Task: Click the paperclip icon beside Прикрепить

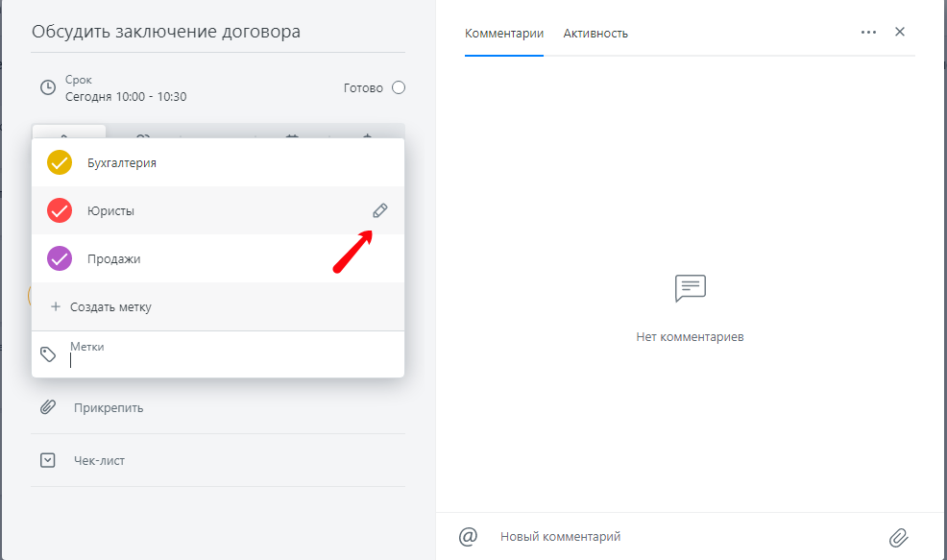Action: pos(48,407)
